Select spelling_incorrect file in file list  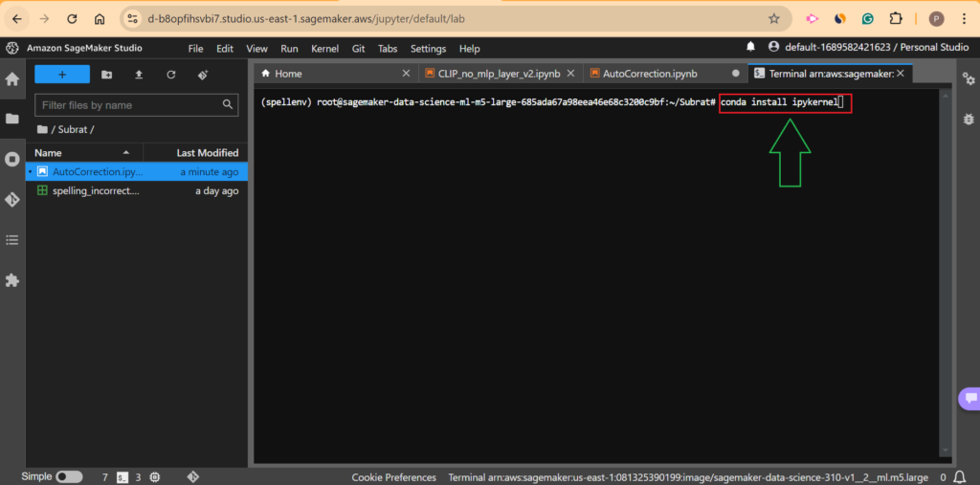(x=95, y=191)
